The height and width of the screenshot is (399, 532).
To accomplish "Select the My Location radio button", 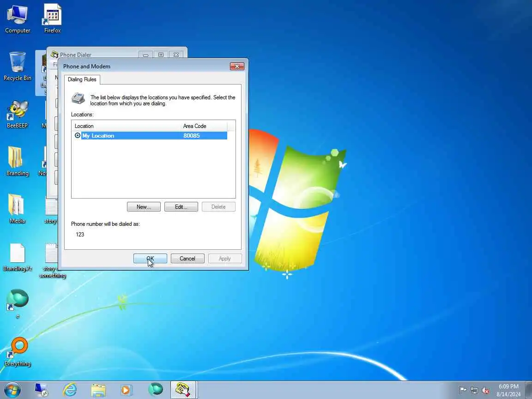I will pyautogui.click(x=78, y=135).
